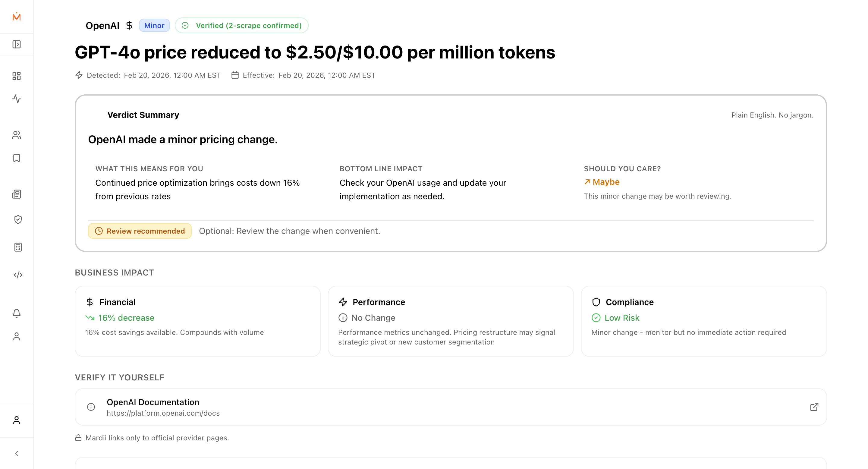
Task: Open the activity pulse icon
Action: tap(17, 99)
